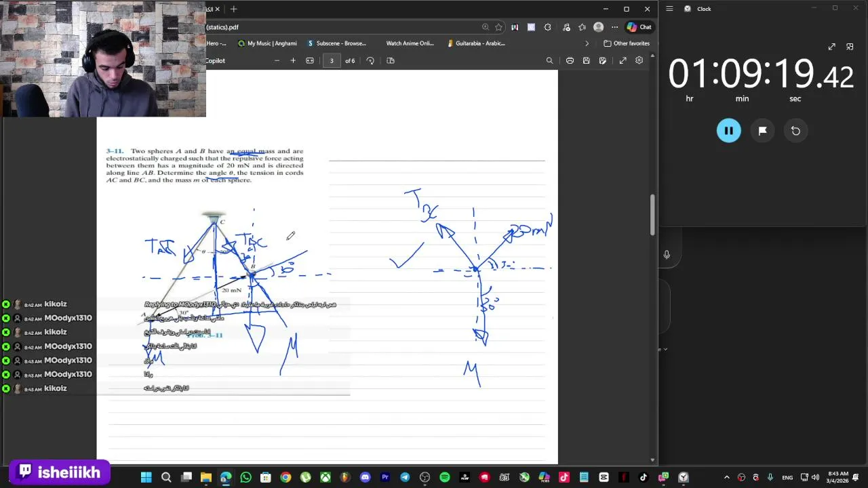Reset the stopwatch timer
The width and height of the screenshot is (868, 488).
[795, 131]
